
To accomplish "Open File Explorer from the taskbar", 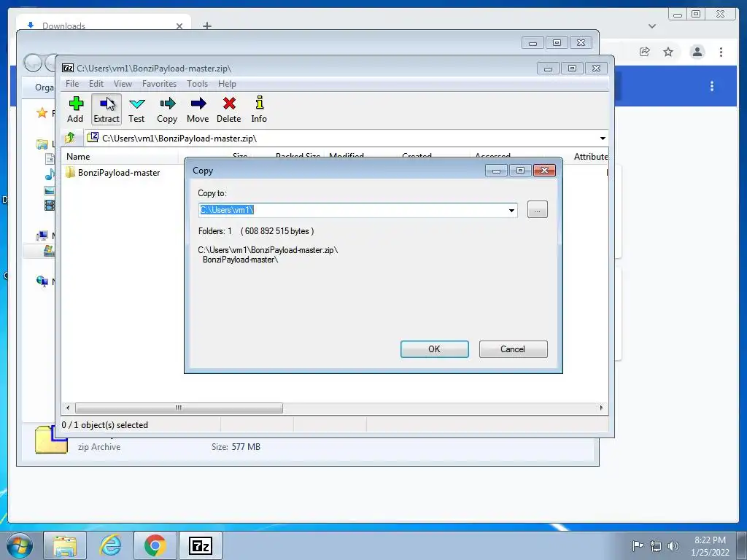I will (x=65, y=545).
